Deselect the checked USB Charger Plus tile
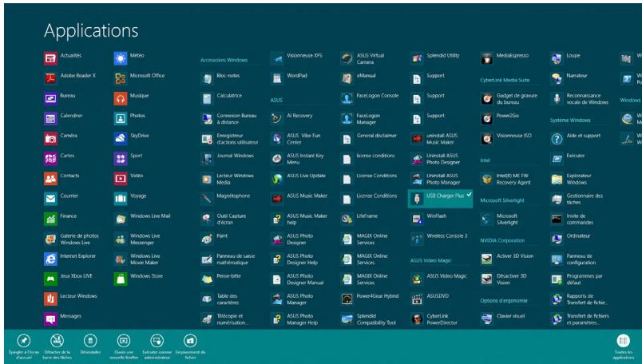The image size is (642, 364). pyautogui.click(x=440, y=199)
